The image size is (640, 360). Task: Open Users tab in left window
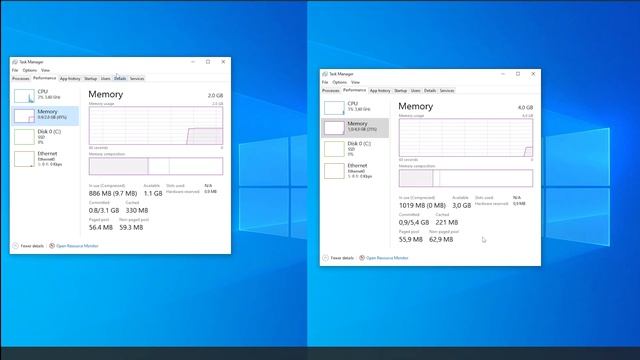106,78
